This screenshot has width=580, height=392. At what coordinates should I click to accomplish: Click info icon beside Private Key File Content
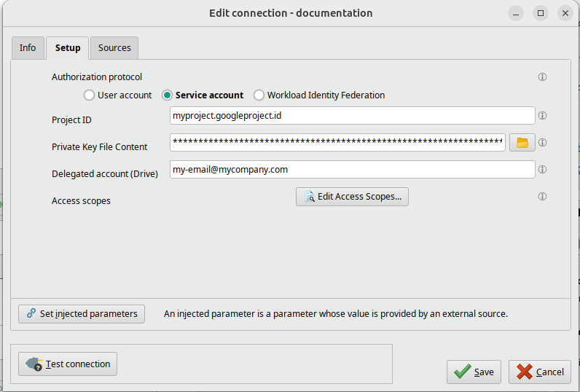[x=542, y=143]
